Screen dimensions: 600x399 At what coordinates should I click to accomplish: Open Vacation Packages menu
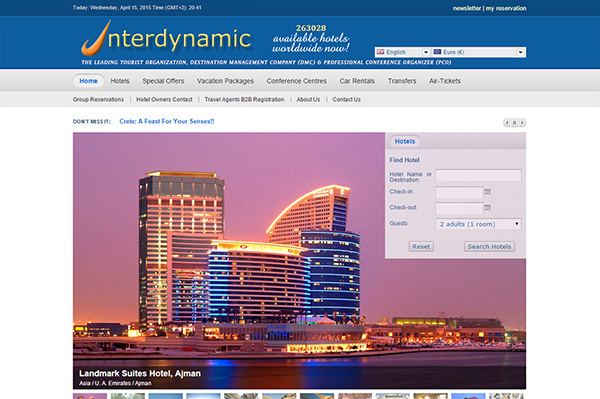click(225, 81)
